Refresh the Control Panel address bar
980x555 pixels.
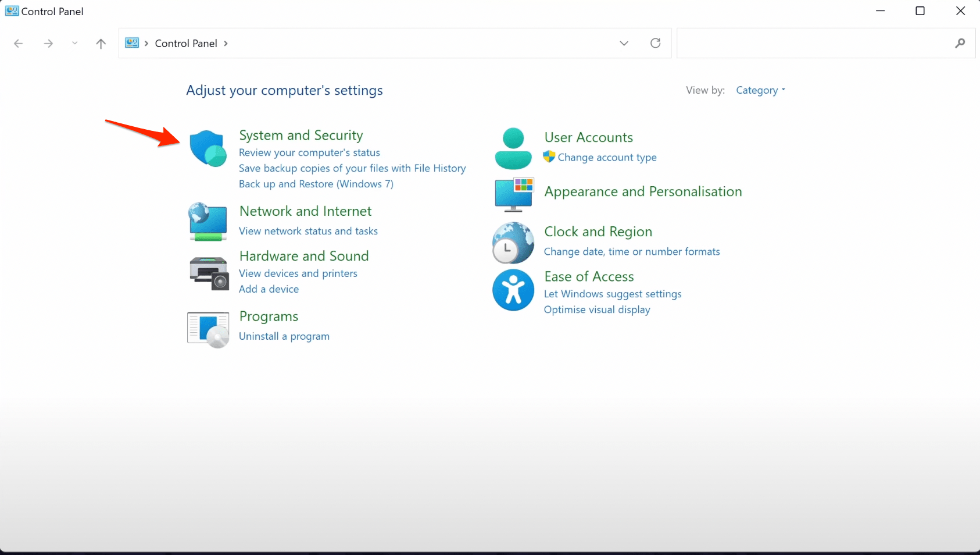(655, 43)
